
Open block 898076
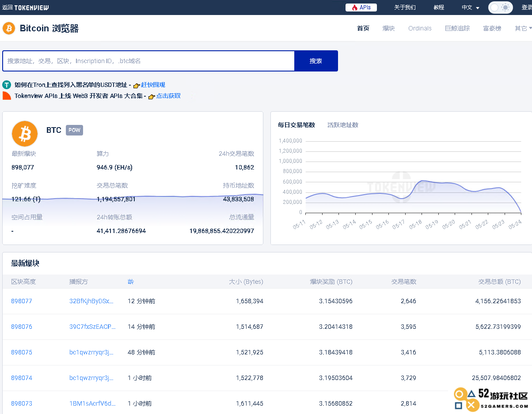[22, 327]
